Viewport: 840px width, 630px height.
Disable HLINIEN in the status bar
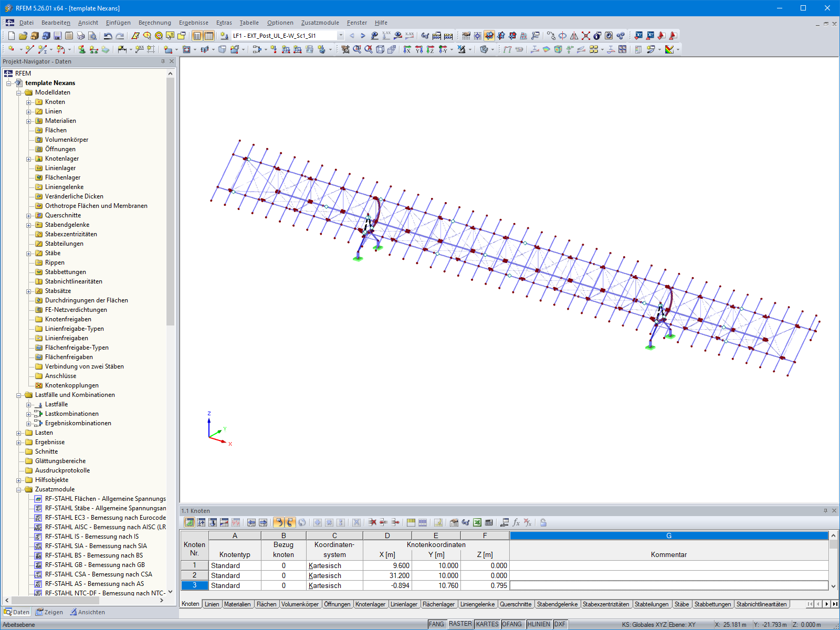pyautogui.click(x=539, y=624)
